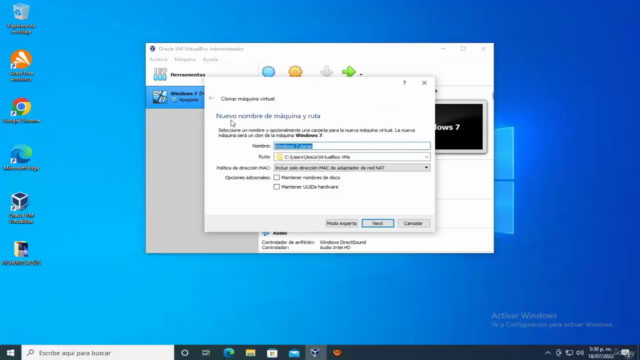Click the back arrow in clone wizard
640x360 pixels.
click(x=211, y=98)
